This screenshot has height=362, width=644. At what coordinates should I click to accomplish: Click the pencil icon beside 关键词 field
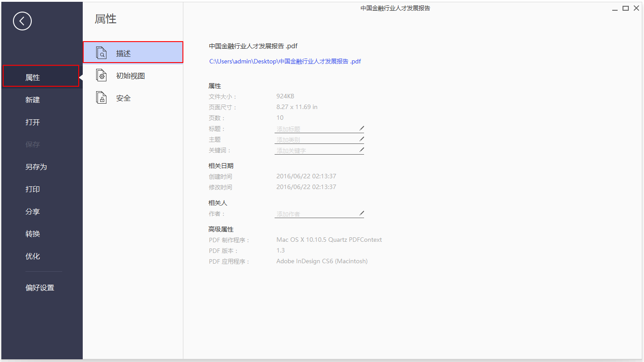[x=362, y=150]
